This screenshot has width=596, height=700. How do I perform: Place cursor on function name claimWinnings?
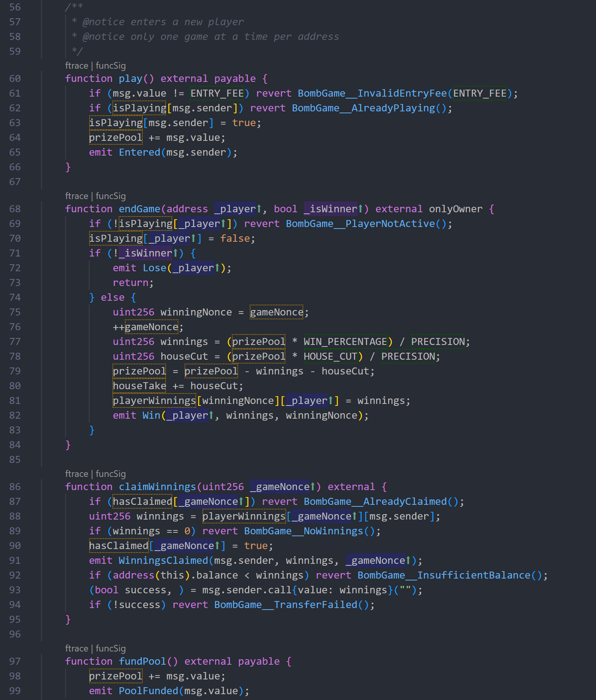tap(157, 487)
